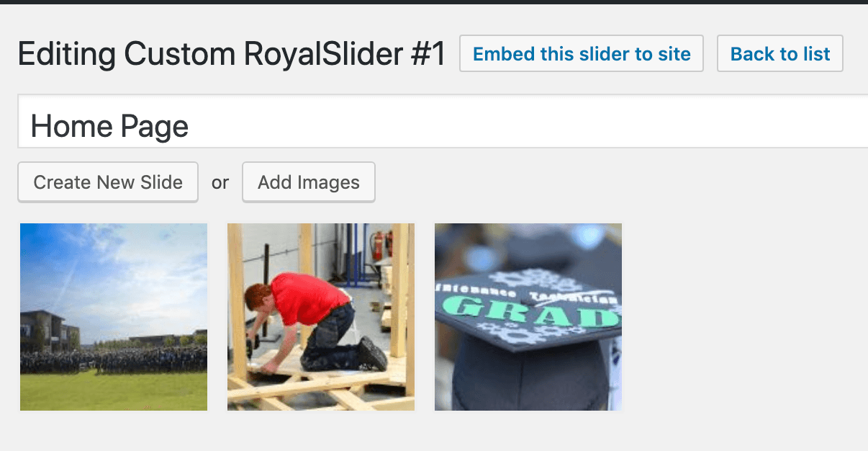Viewport: 868px width, 451px height.
Task: Click the Editing Custom RoyalSlider #1 heading
Action: 232,54
